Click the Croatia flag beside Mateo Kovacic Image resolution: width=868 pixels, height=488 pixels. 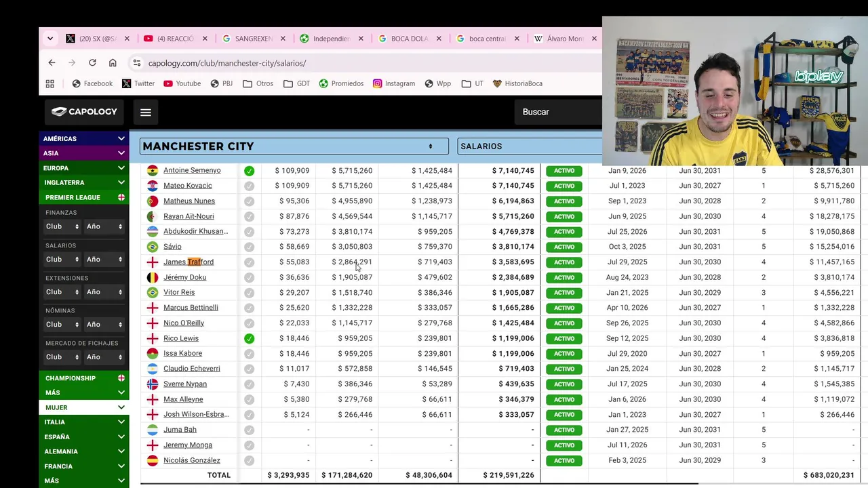pyautogui.click(x=153, y=186)
